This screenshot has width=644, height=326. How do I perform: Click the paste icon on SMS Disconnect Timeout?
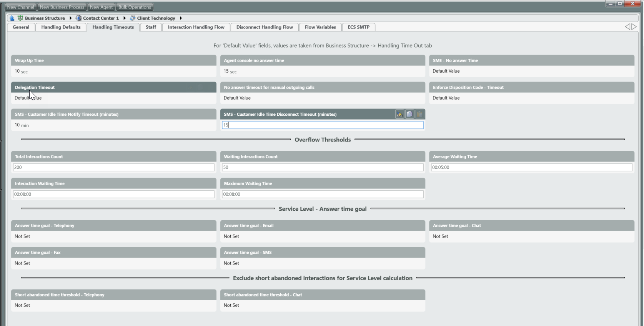[419, 114]
